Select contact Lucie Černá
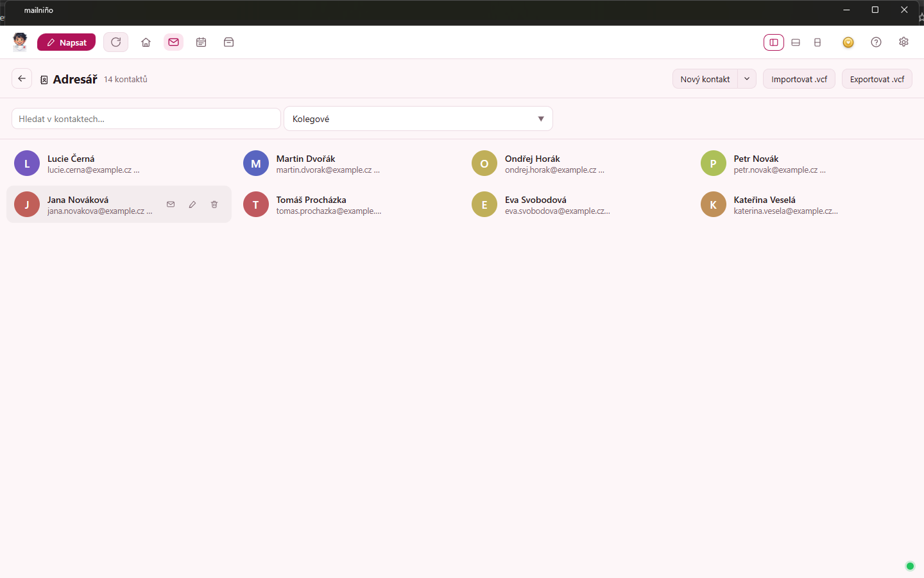Image resolution: width=924 pixels, height=578 pixels. [119, 164]
